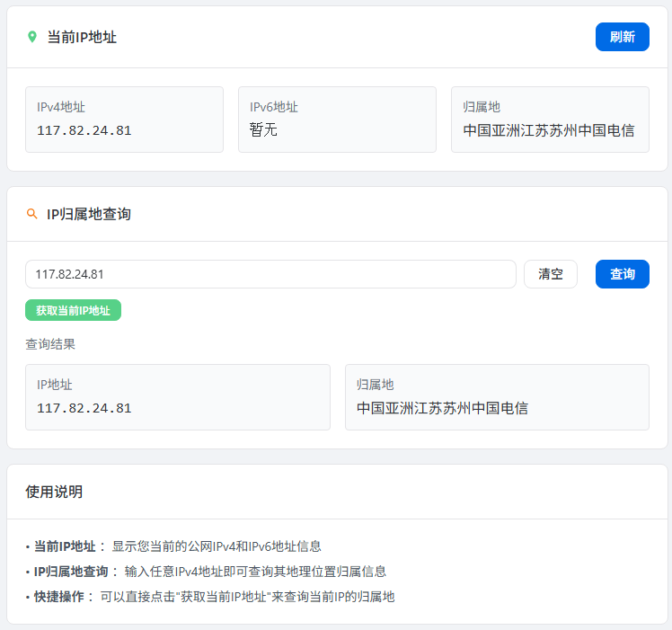Focus the IP address input field
672x630 pixels.
coord(270,274)
